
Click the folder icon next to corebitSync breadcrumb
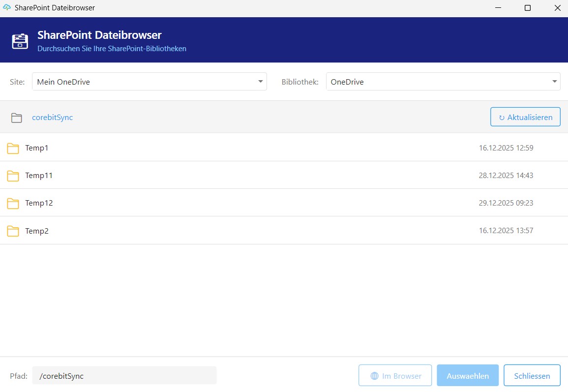(x=17, y=118)
